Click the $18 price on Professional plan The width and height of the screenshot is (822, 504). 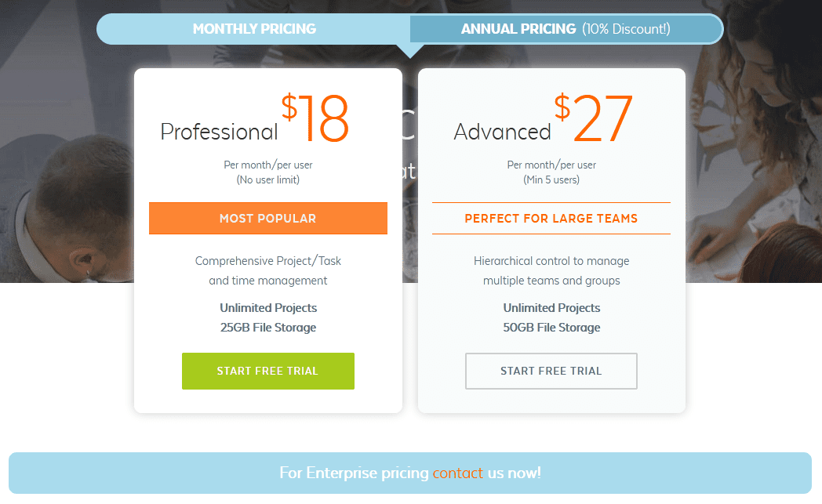pyautogui.click(x=317, y=118)
